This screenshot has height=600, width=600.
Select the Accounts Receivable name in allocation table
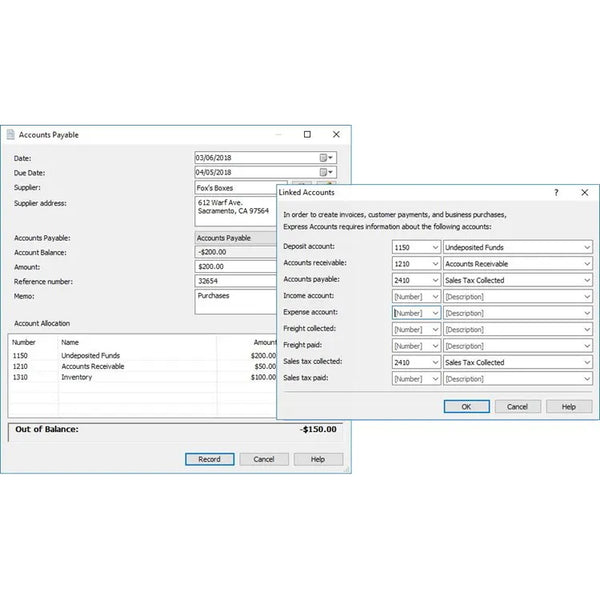(93, 366)
